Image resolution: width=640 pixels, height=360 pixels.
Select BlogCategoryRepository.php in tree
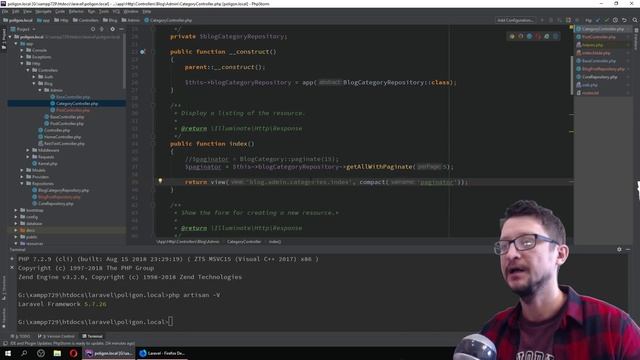coord(60,190)
